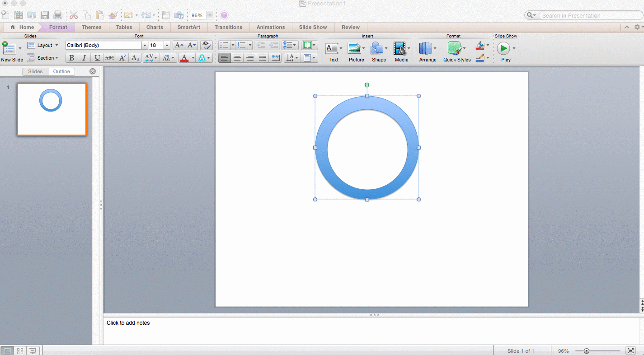This screenshot has width=644, height=355.
Task: Open line spacing dropdown
Action: pyautogui.click(x=289, y=45)
